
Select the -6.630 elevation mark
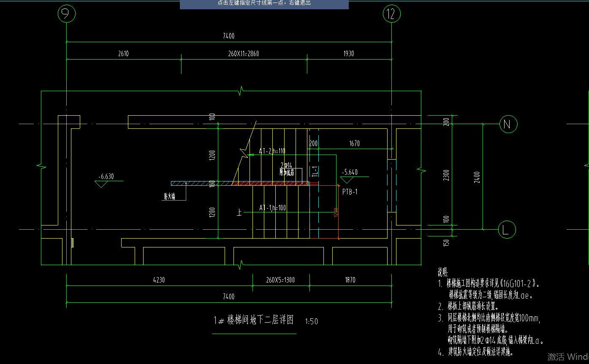pos(109,180)
